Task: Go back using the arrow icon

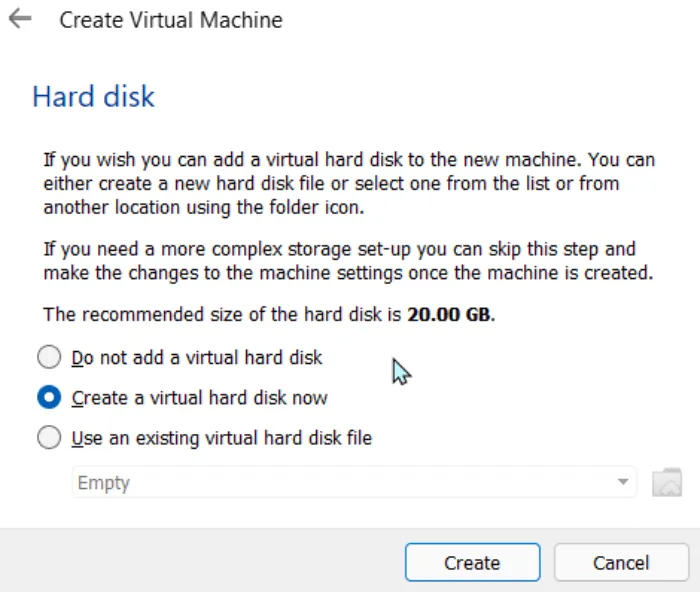Action: [20, 19]
